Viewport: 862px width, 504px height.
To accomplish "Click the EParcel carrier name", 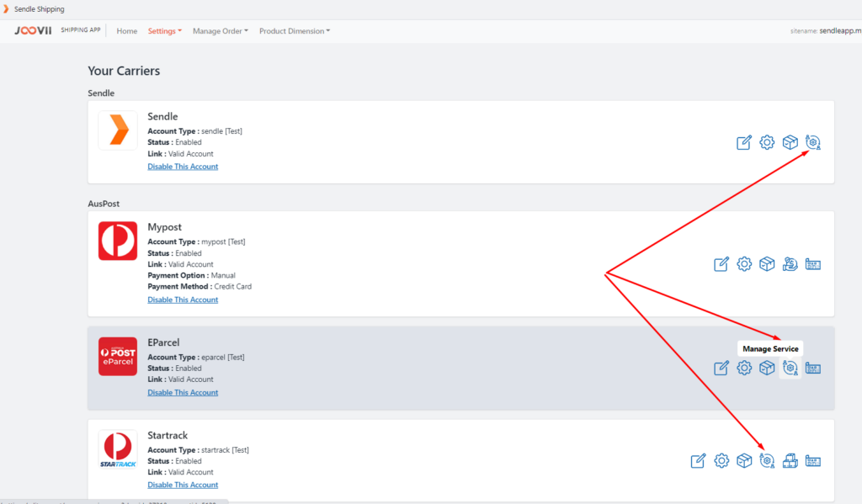I will [163, 342].
